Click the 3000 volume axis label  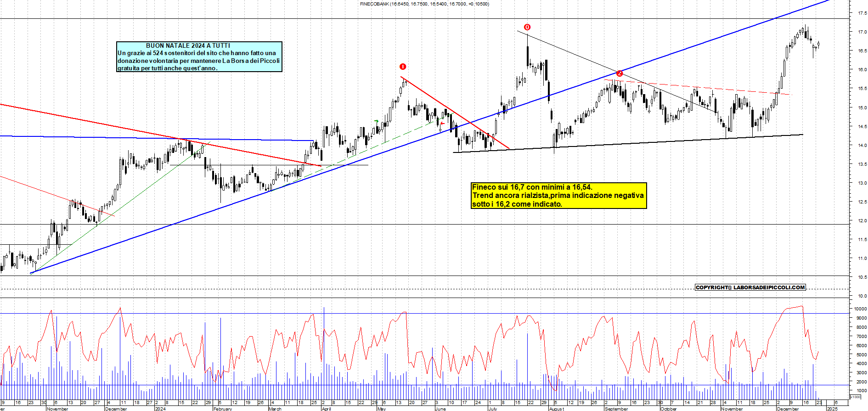click(x=862, y=372)
